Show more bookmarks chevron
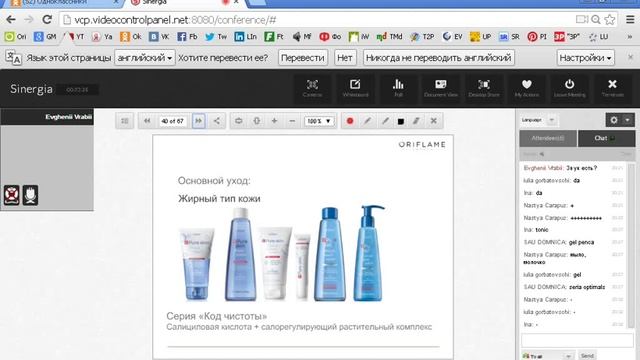 pyautogui.click(x=630, y=37)
